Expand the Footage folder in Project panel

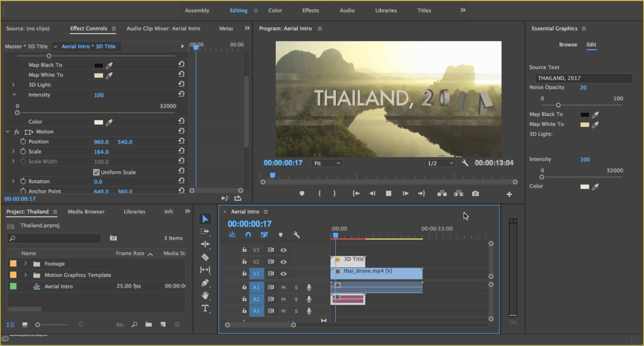point(25,263)
